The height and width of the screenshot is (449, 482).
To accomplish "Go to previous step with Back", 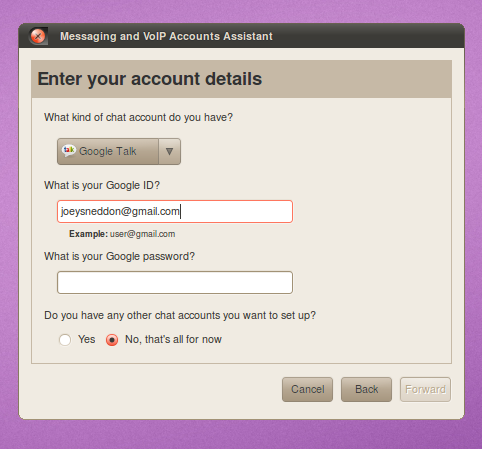I will [366, 389].
